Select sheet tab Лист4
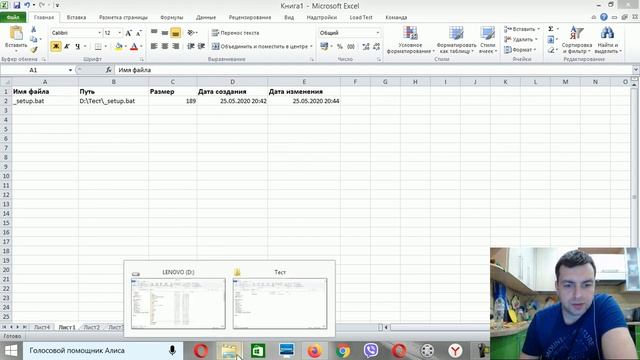The image size is (640, 360). [x=42, y=327]
